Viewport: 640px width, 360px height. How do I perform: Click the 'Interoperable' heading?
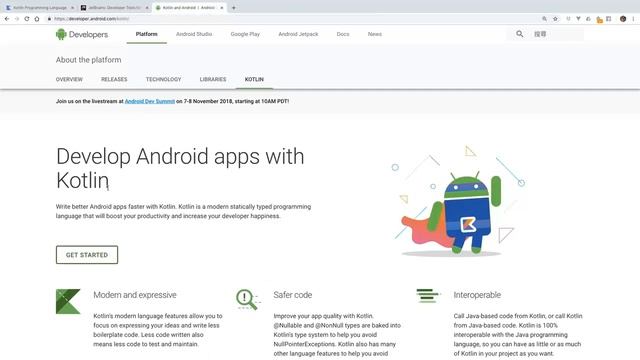coord(477,295)
